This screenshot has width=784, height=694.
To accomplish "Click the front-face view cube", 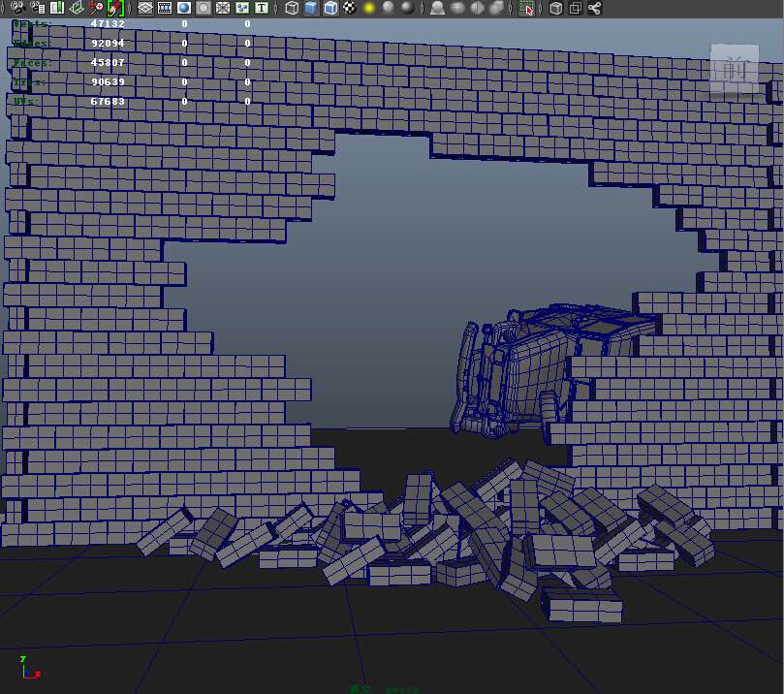I will click(735, 69).
